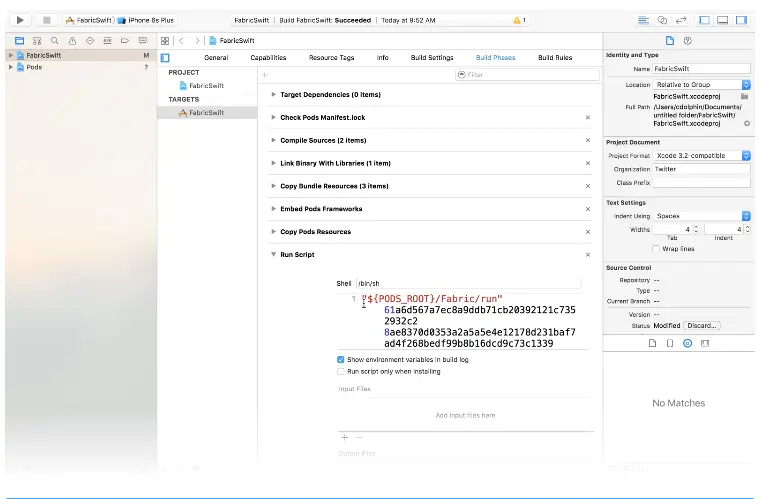
Task: Toggle the project and targets list sidebar
Action: tap(165, 58)
